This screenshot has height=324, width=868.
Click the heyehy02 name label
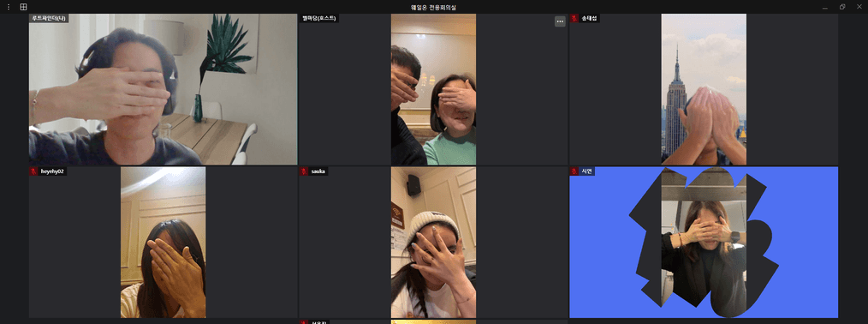click(52, 171)
